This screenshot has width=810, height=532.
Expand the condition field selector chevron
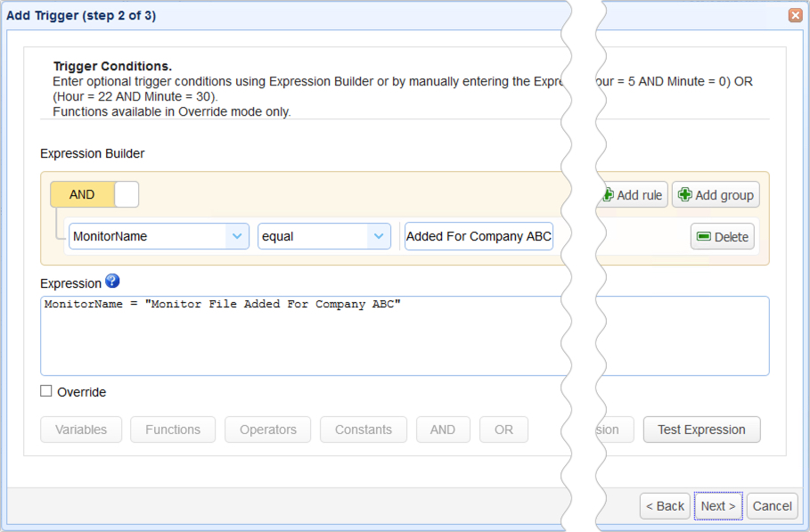pos(236,235)
